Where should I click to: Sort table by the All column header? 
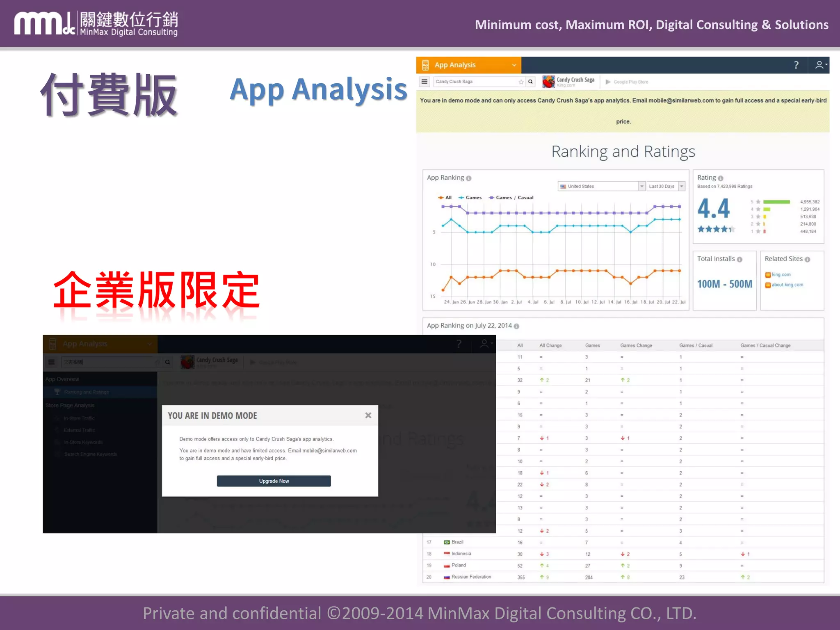[520, 346]
